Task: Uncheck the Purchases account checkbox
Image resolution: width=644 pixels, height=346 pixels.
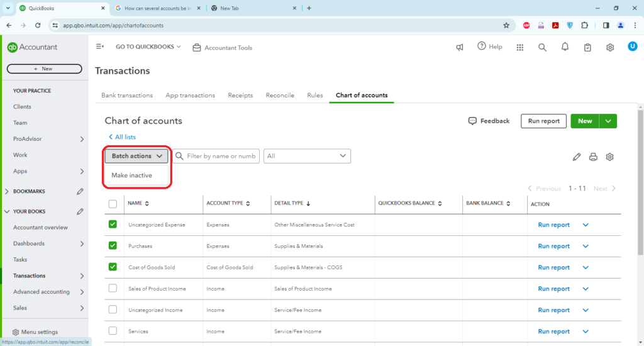Action: tap(113, 245)
